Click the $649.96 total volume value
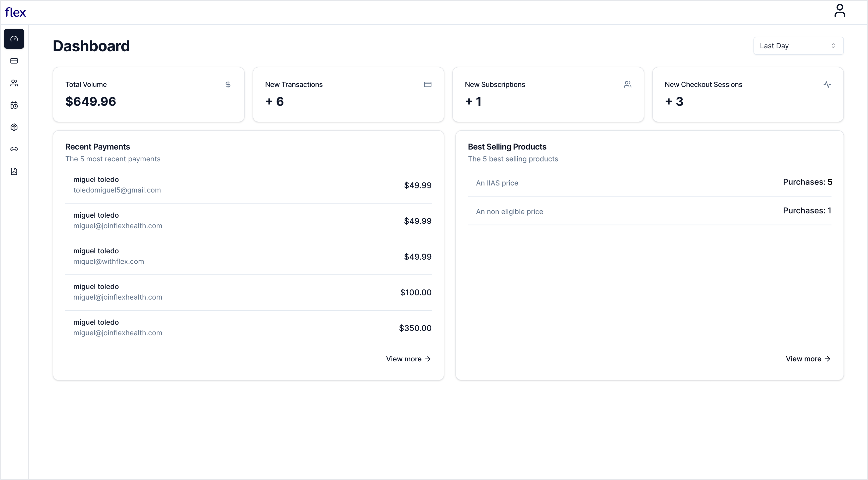Viewport: 868px width, 480px height. pos(91,102)
